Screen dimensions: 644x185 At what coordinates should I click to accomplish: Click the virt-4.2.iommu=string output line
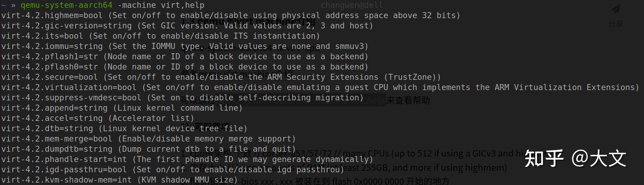[x=185, y=46]
